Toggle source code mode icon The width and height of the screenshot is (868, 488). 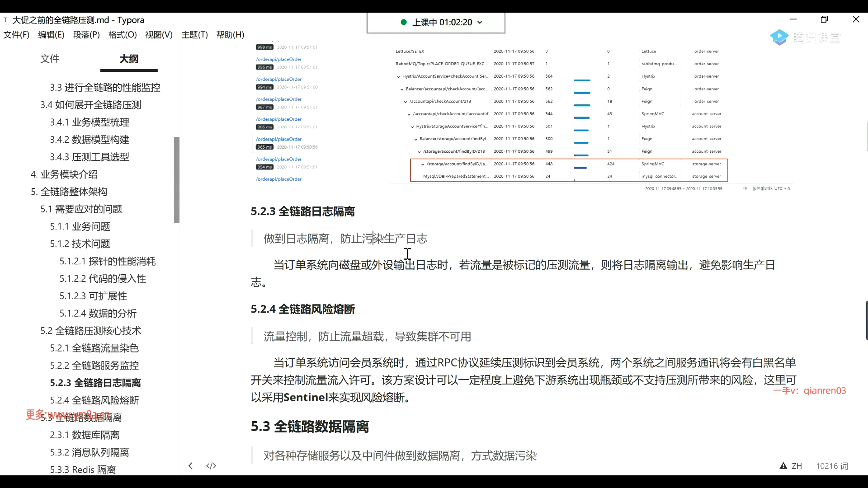pos(211,466)
